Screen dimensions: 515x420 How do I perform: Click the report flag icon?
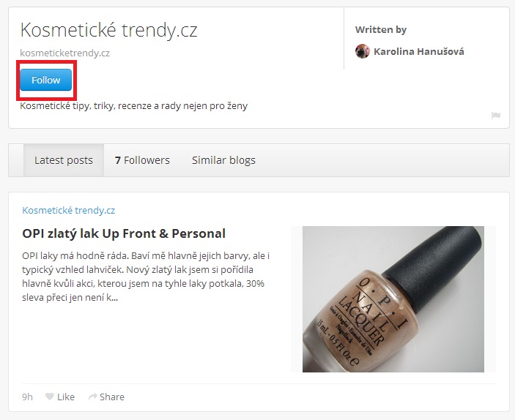click(x=496, y=116)
